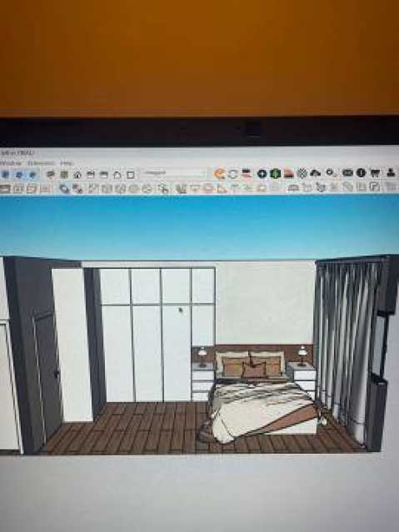Open the green tree asset library

pyautogui.click(x=275, y=174)
